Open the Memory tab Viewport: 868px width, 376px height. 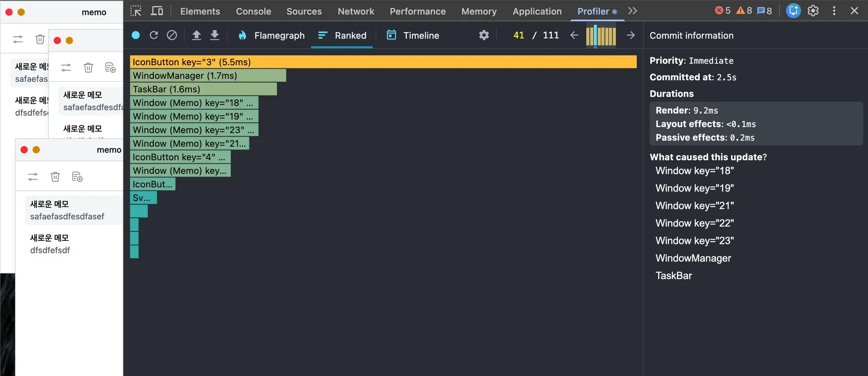pyautogui.click(x=479, y=11)
